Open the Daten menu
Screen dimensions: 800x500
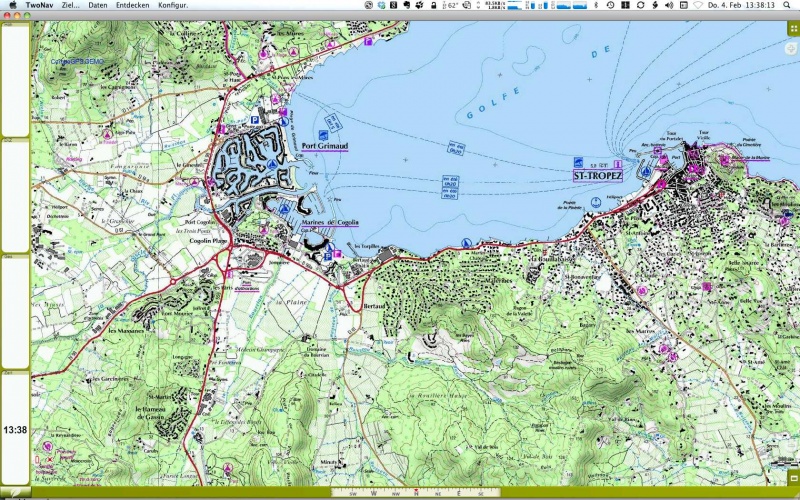coord(97,5)
